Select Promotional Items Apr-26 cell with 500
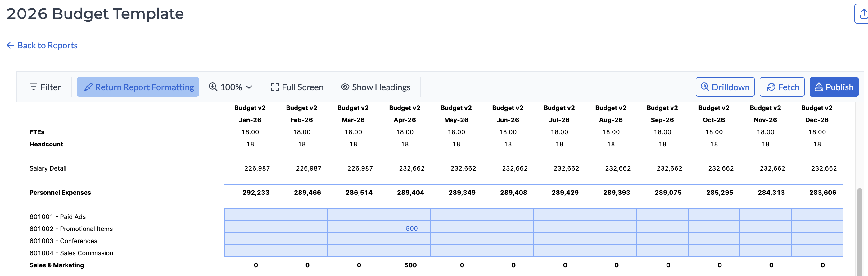This screenshot has width=868, height=276. pyautogui.click(x=405, y=229)
